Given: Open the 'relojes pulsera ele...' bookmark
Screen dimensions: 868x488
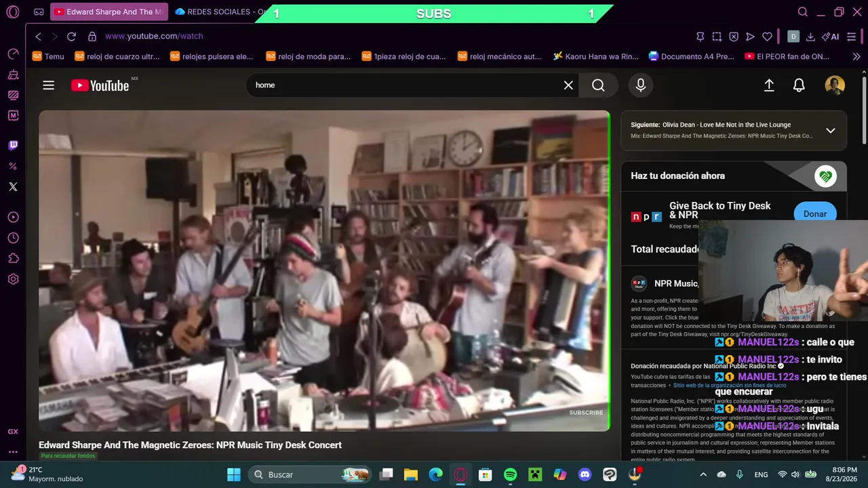Looking at the screenshot, I should tap(211, 56).
